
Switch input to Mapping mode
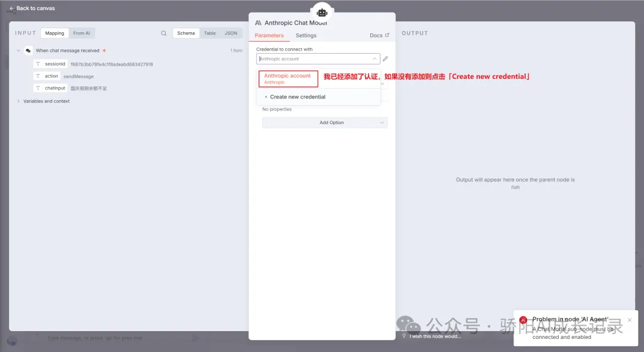click(55, 33)
